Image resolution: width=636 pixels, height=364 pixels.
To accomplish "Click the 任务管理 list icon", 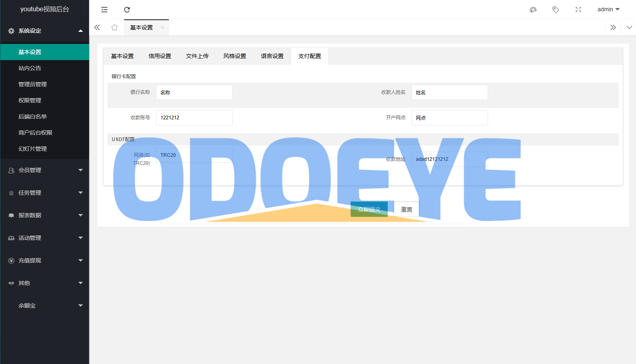I will coord(11,193).
